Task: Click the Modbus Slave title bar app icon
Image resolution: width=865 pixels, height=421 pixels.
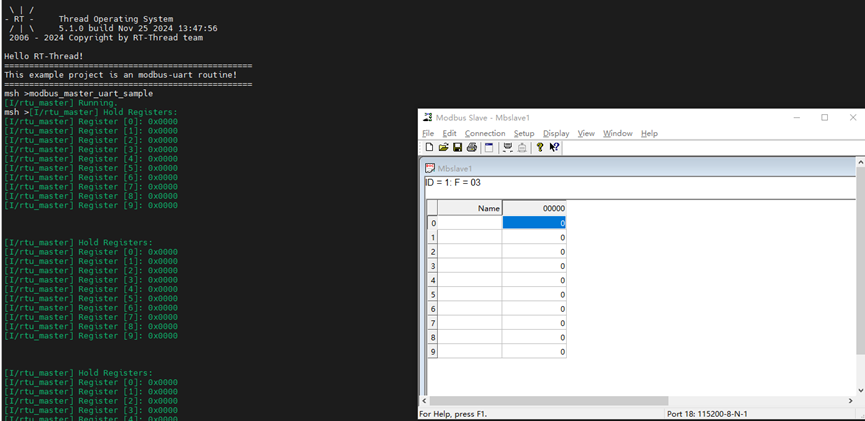Action: pyautogui.click(x=428, y=117)
